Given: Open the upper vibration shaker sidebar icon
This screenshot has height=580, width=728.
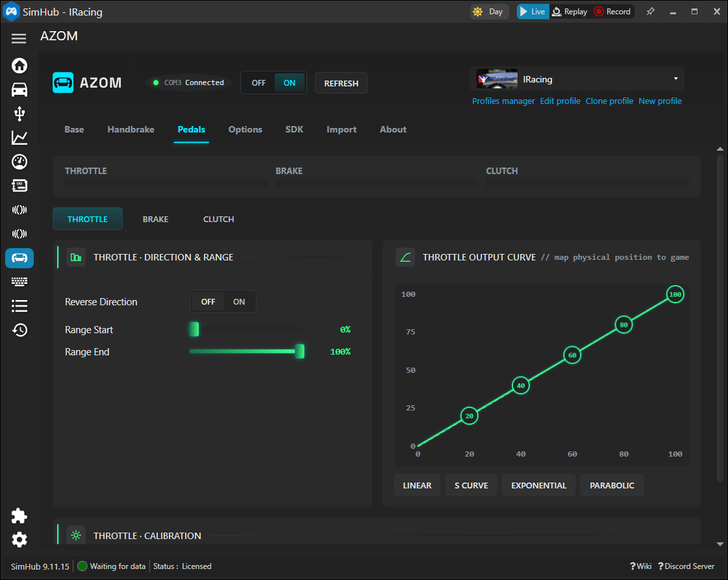Looking at the screenshot, I should (x=19, y=210).
